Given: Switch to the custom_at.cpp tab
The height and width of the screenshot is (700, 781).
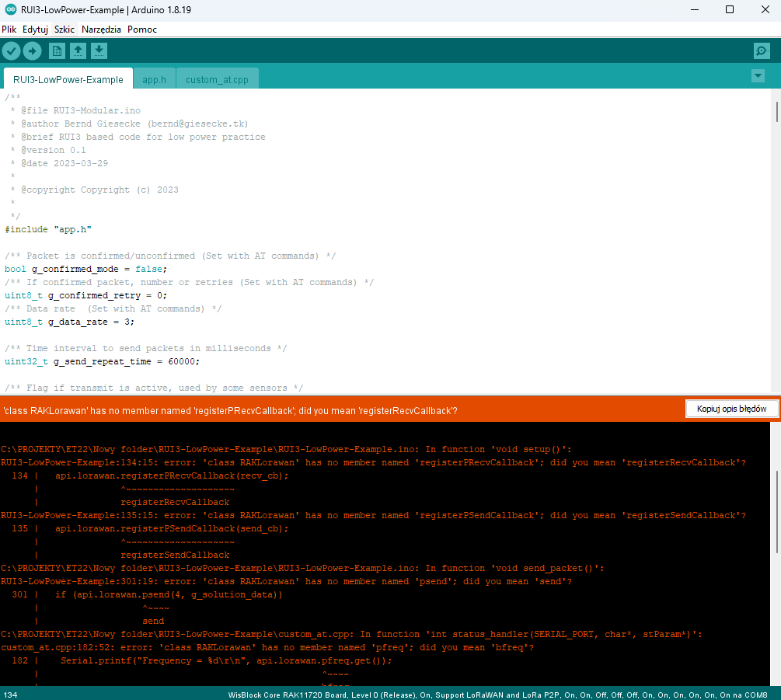Looking at the screenshot, I should coord(217,80).
